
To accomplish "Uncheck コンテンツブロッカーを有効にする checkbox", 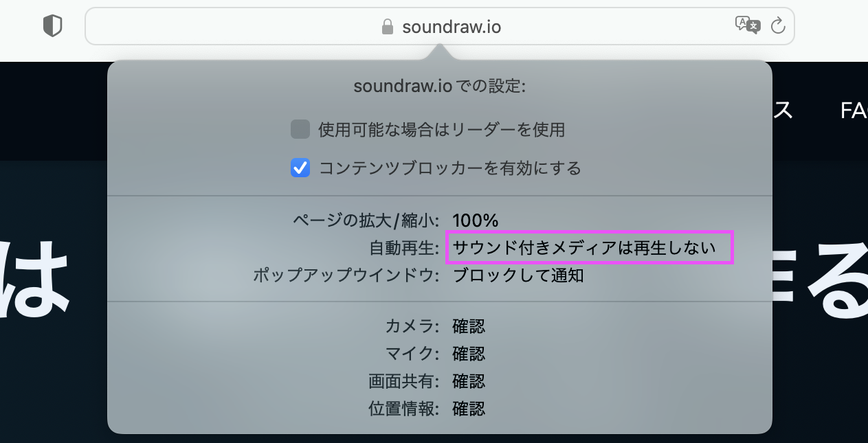I will pyautogui.click(x=300, y=168).
